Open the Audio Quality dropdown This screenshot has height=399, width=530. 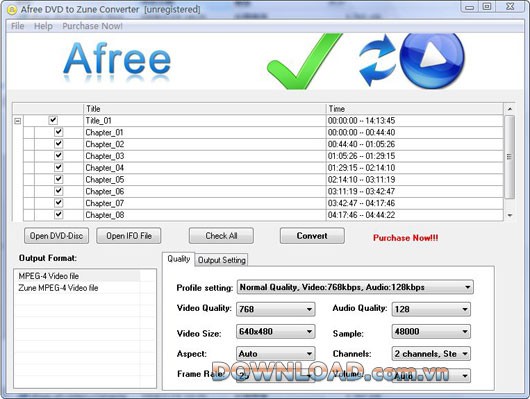[431, 309]
